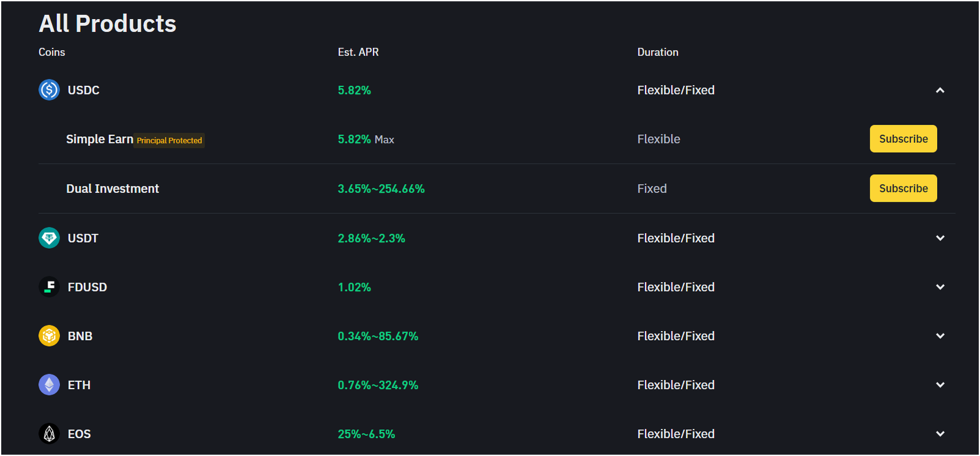Click the USDC coin icon
The height and width of the screenshot is (456, 980).
(49, 90)
